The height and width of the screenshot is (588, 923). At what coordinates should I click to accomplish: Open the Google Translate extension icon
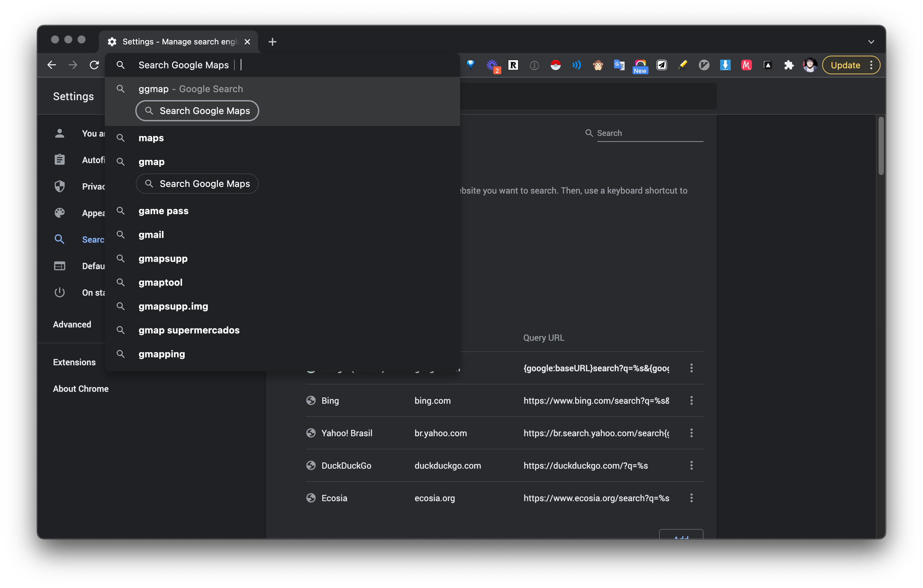click(619, 65)
